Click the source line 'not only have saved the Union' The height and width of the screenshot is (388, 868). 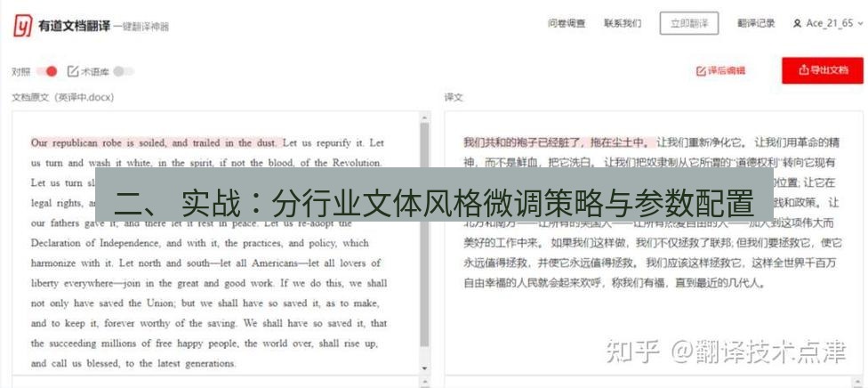point(205,303)
